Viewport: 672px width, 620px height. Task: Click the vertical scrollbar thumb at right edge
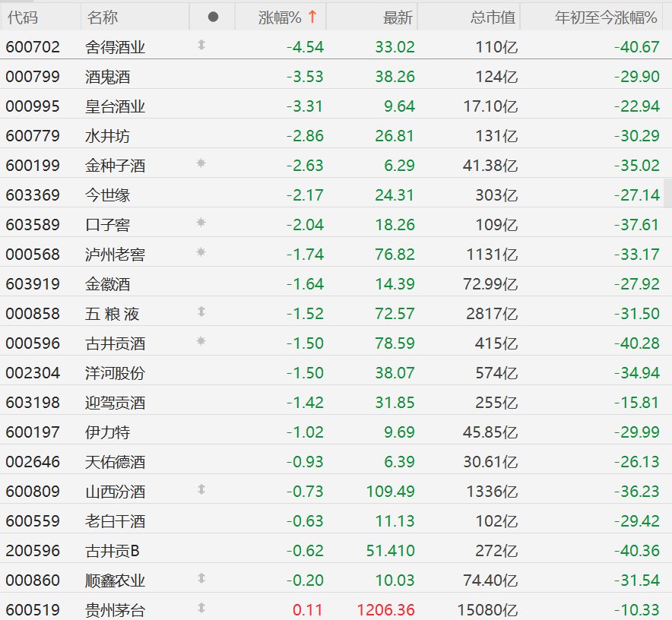(x=667, y=193)
